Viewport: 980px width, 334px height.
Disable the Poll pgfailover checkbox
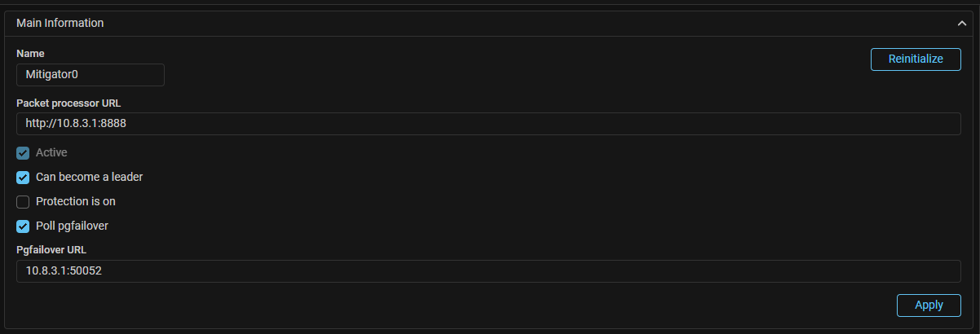23,226
